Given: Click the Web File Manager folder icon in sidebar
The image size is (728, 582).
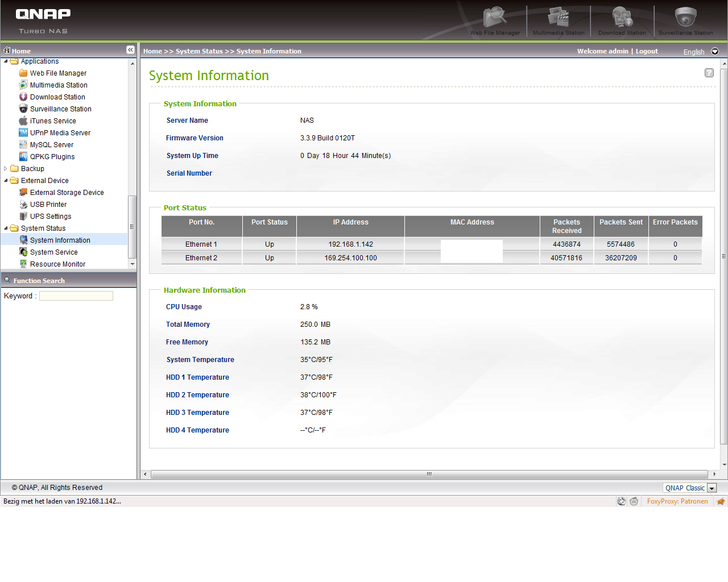Looking at the screenshot, I should (23, 73).
